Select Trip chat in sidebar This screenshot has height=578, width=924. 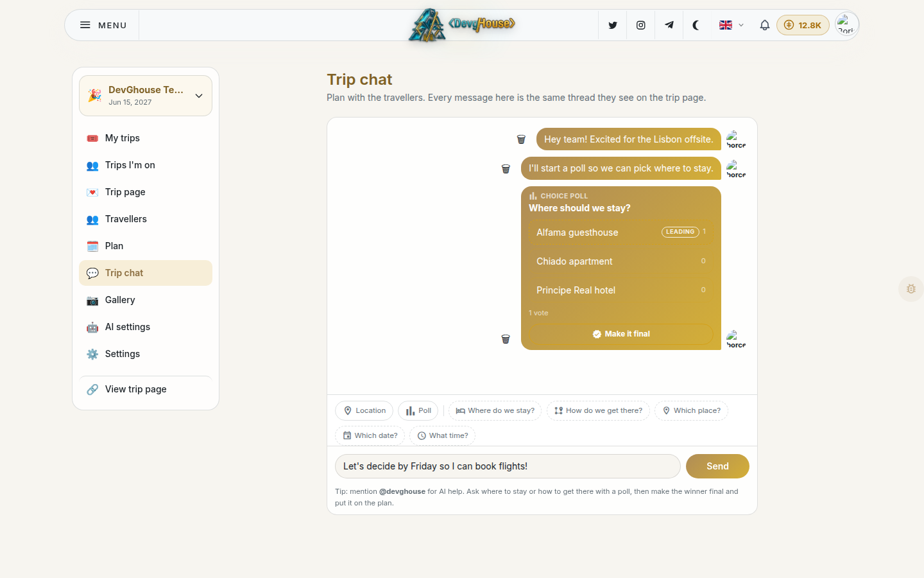[x=146, y=273]
